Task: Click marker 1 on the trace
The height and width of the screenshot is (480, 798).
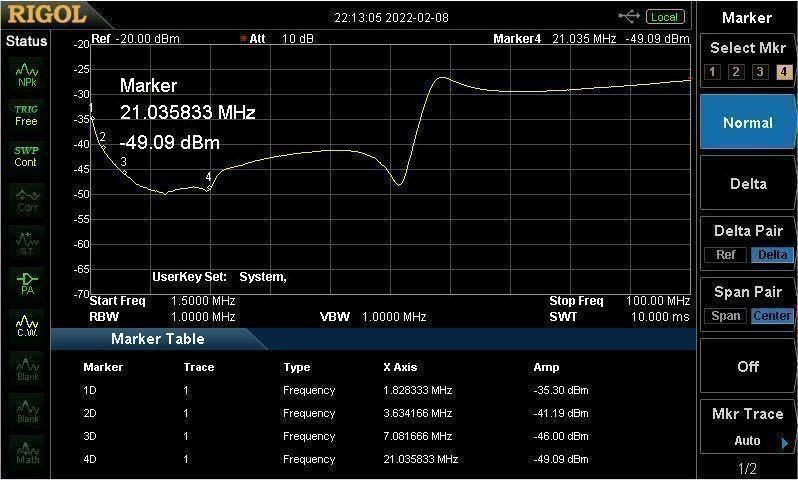Action: 92,118
